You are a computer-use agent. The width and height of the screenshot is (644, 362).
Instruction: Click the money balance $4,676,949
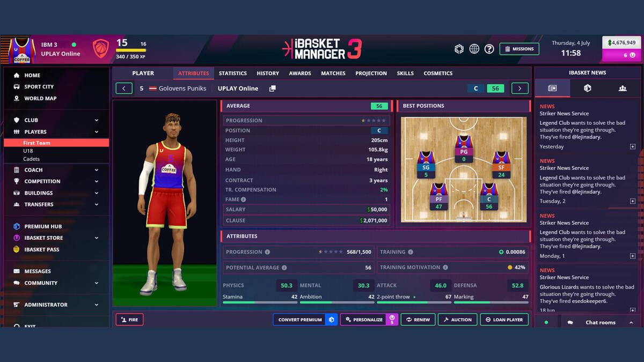(x=621, y=43)
